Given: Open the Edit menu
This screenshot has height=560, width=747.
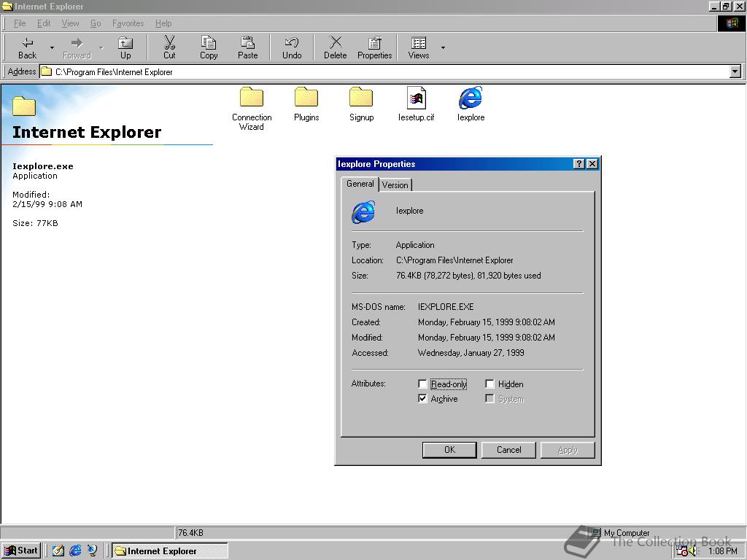Looking at the screenshot, I should pos(43,23).
